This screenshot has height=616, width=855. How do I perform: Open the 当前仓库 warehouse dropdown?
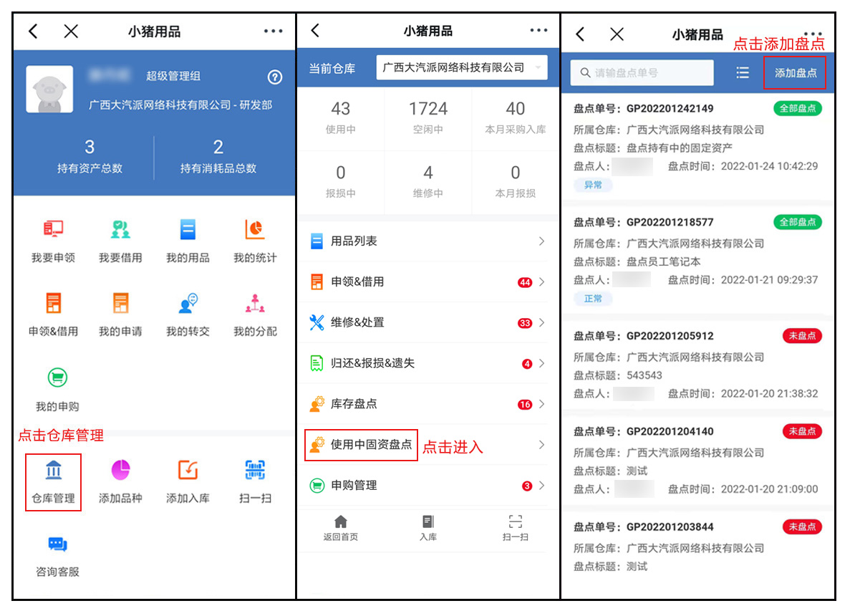pos(462,67)
